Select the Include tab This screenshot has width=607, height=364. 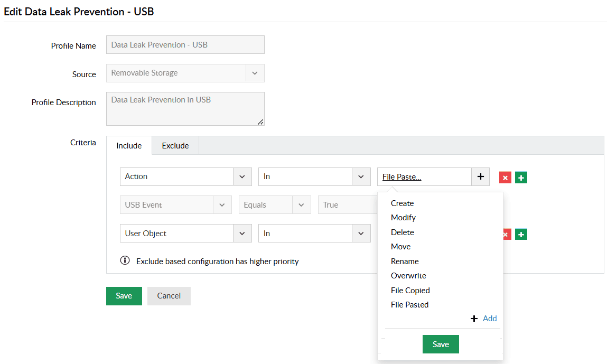[129, 146]
